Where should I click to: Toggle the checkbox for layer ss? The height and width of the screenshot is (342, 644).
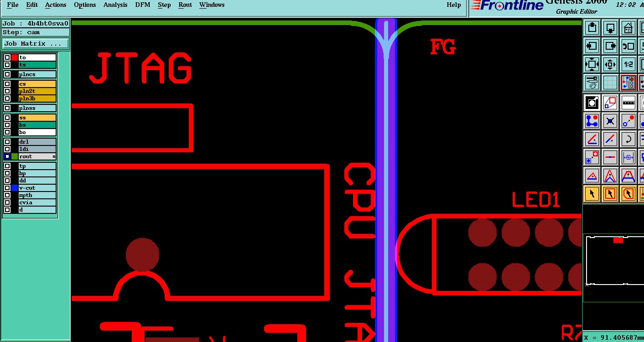pyautogui.click(x=7, y=118)
